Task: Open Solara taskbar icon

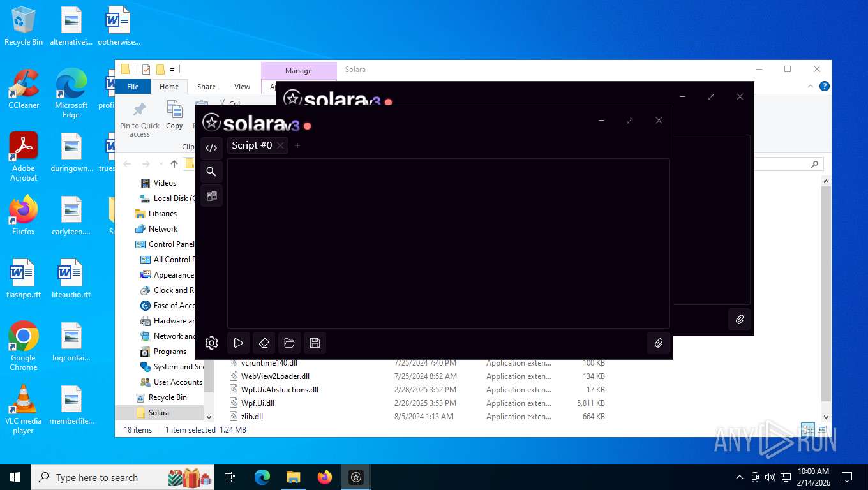Action: [356, 477]
